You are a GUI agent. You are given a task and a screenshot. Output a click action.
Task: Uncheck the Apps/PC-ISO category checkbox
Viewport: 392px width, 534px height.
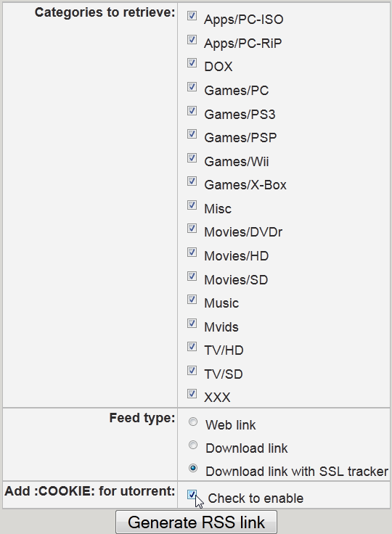click(x=192, y=16)
